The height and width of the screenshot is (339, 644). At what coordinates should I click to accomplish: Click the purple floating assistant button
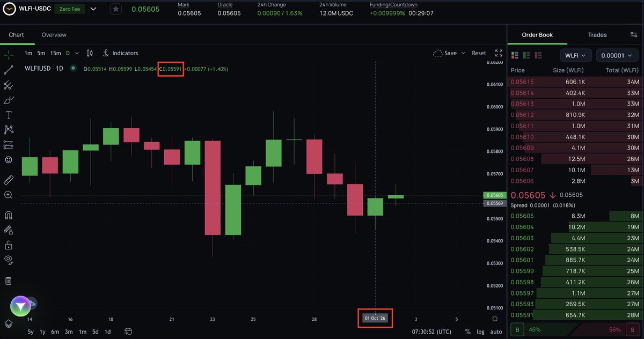click(x=20, y=306)
